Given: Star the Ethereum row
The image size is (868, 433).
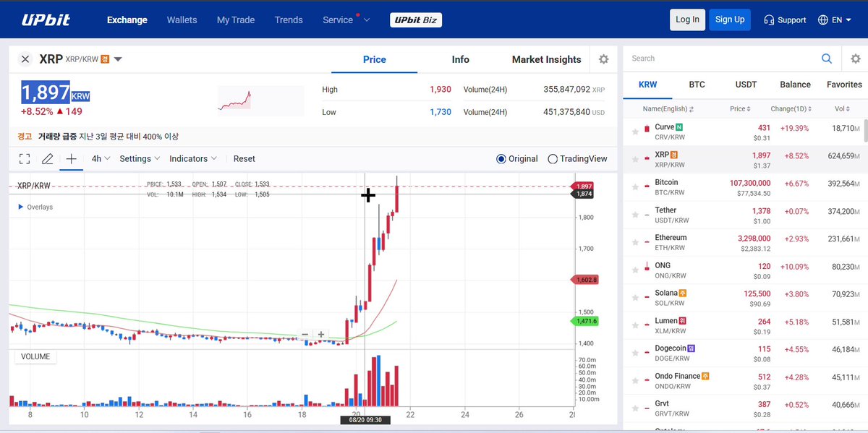Looking at the screenshot, I should pos(635,242).
